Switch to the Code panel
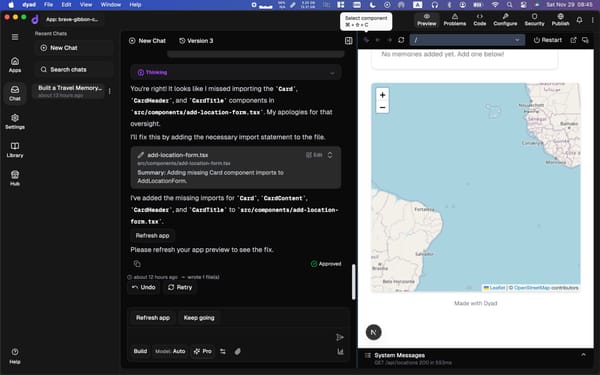 479,20
